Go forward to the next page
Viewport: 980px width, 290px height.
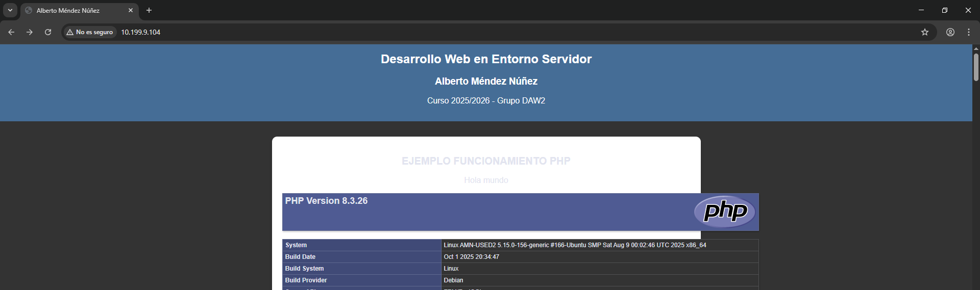pos(30,32)
